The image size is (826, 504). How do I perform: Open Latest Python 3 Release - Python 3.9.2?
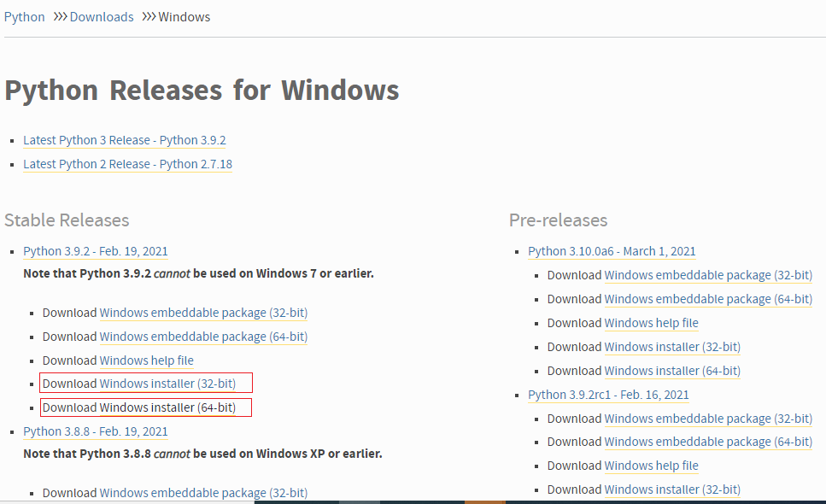(124, 139)
